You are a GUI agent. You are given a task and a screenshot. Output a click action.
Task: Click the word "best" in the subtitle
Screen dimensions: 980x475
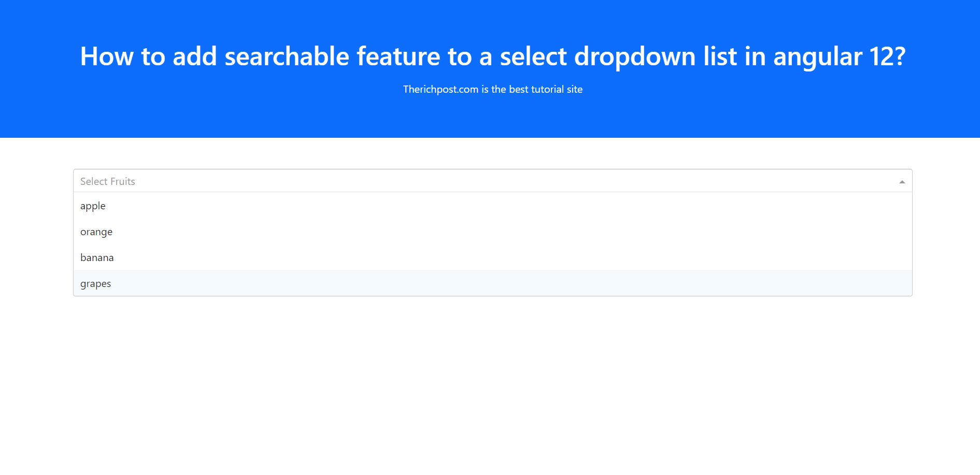518,89
